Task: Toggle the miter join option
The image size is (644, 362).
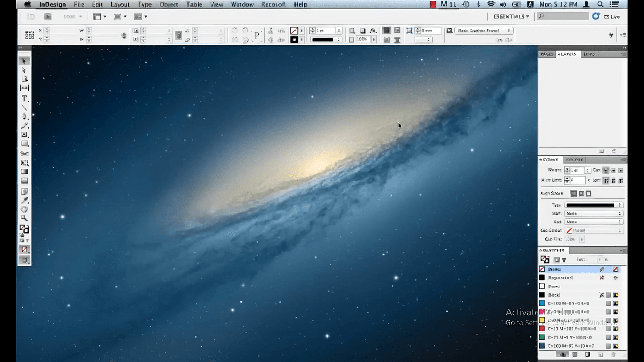Action: pos(606,180)
